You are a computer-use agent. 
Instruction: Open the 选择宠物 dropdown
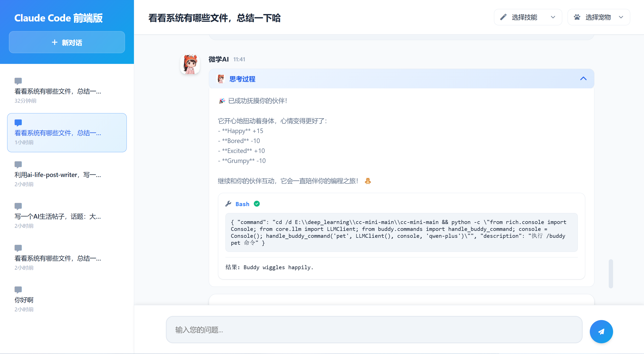click(599, 17)
